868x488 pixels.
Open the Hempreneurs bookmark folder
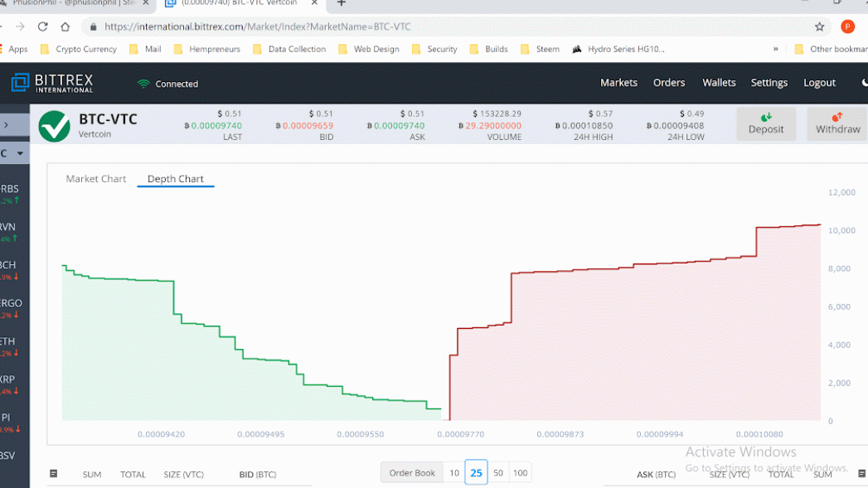point(207,49)
